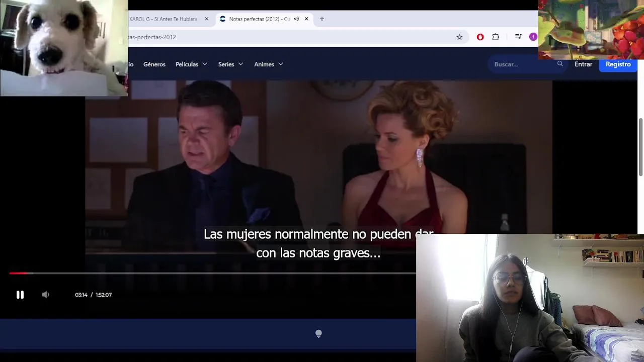644x362 pixels.
Task: Pause the movie with the pause button
Action: click(20, 295)
